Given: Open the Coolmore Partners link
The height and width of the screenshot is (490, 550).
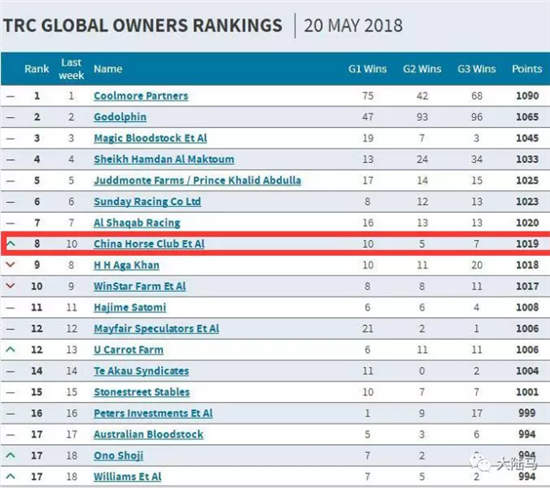Looking at the screenshot, I should pyautogui.click(x=141, y=96).
